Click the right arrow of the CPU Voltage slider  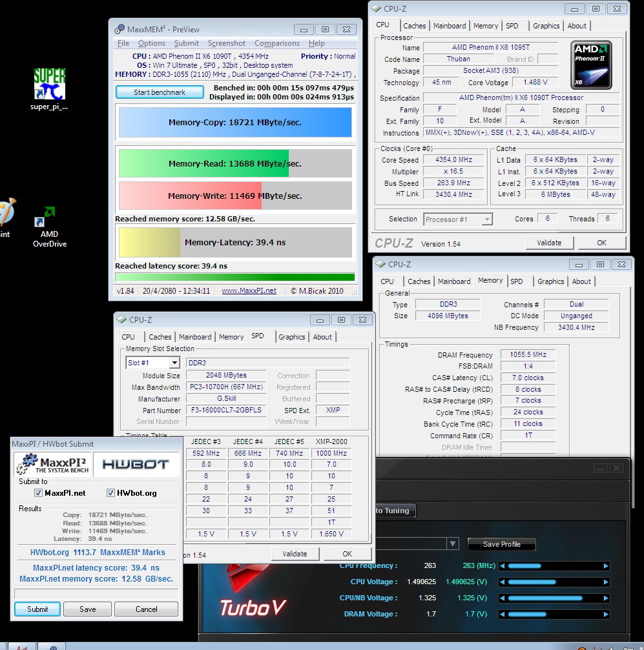coord(606,582)
